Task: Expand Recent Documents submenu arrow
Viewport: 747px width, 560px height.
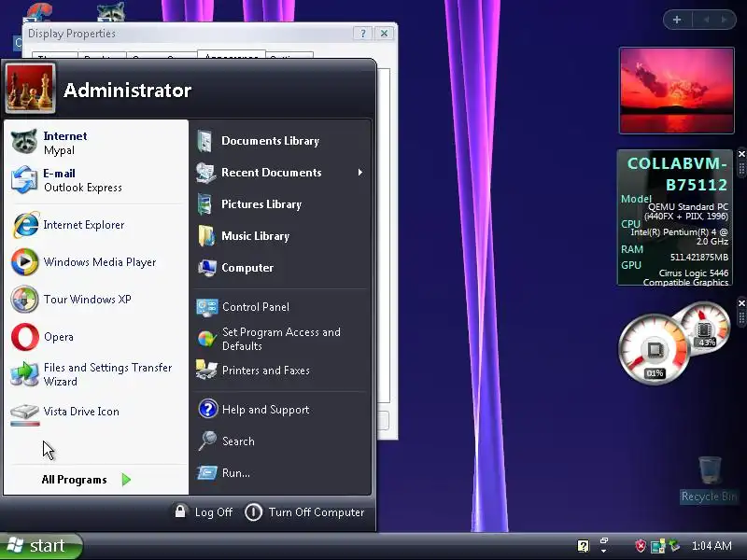Action: tap(360, 173)
